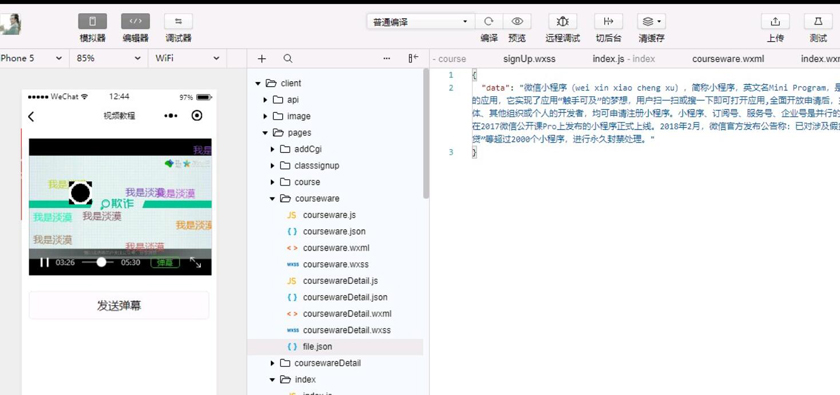Open coursewareDetail.wxml file

(x=347, y=314)
